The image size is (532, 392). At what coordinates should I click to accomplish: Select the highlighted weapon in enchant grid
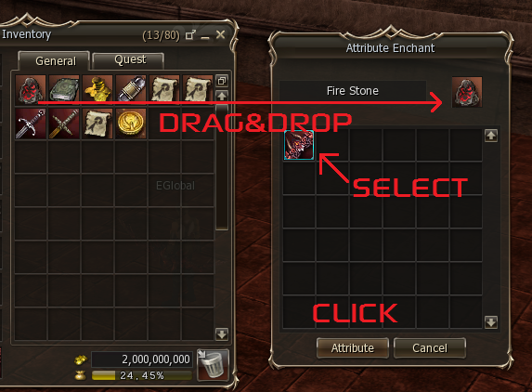(299, 145)
